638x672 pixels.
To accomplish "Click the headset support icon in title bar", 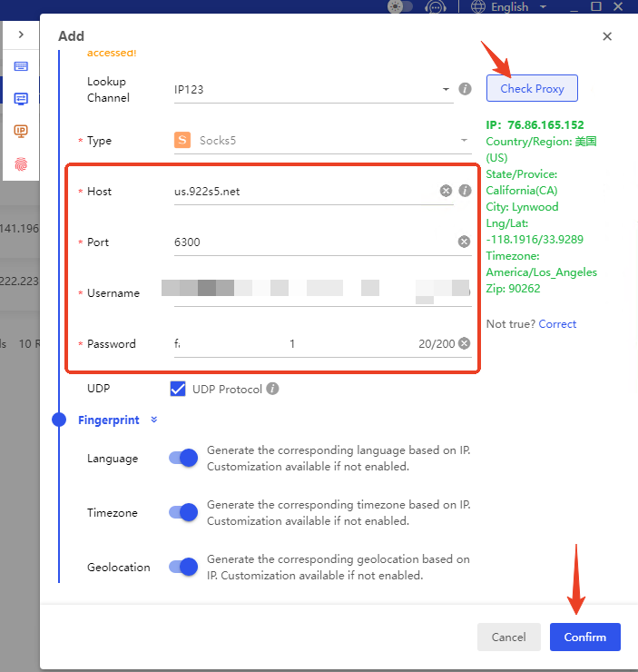I will [436, 7].
